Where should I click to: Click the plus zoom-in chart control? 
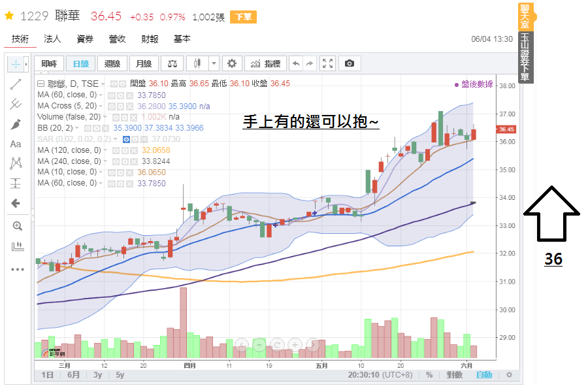295,345
